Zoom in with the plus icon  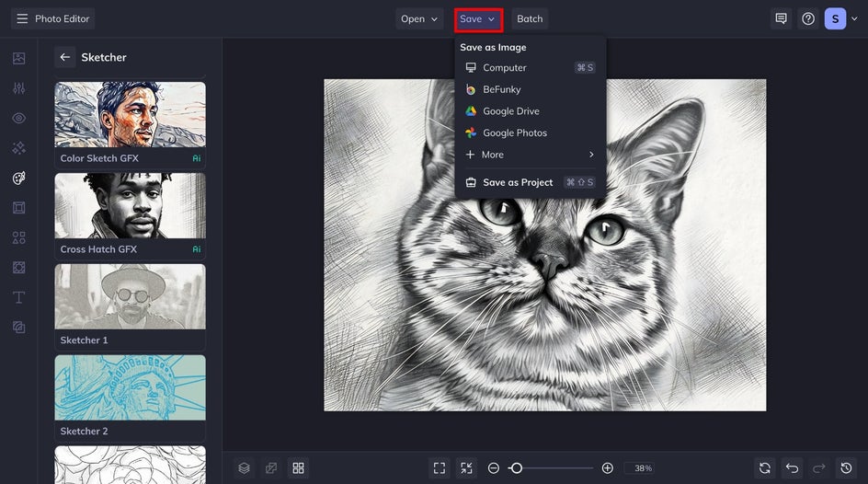click(607, 468)
